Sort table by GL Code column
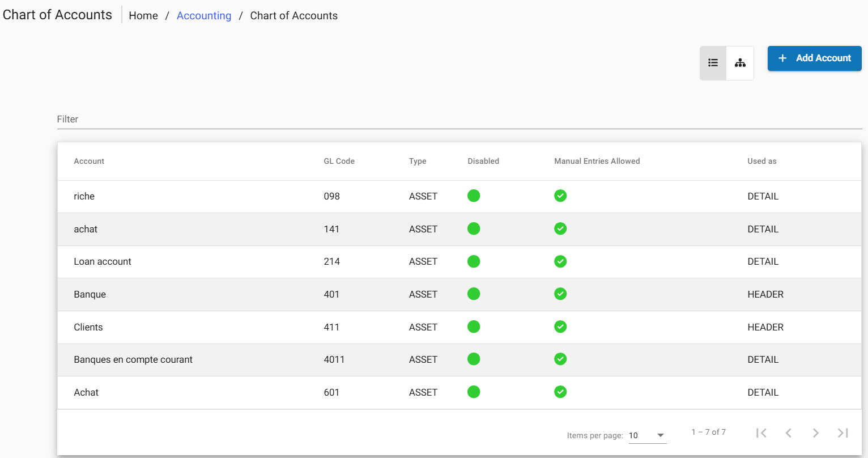 pos(339,161)
